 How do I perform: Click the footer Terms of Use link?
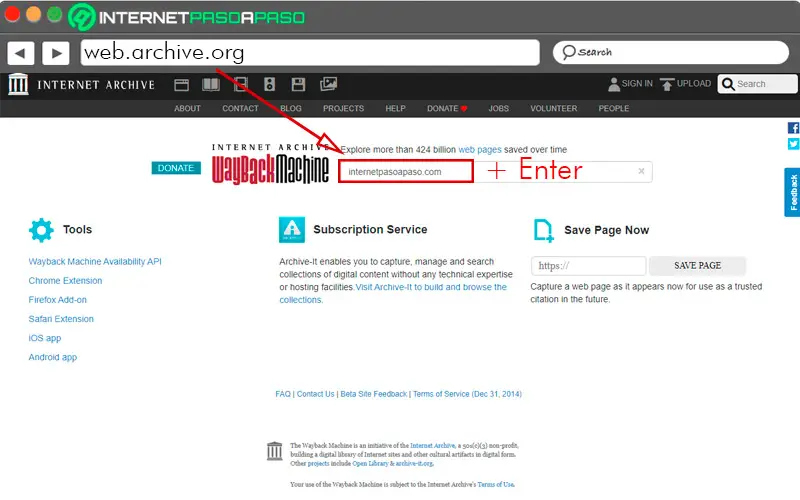495,484
